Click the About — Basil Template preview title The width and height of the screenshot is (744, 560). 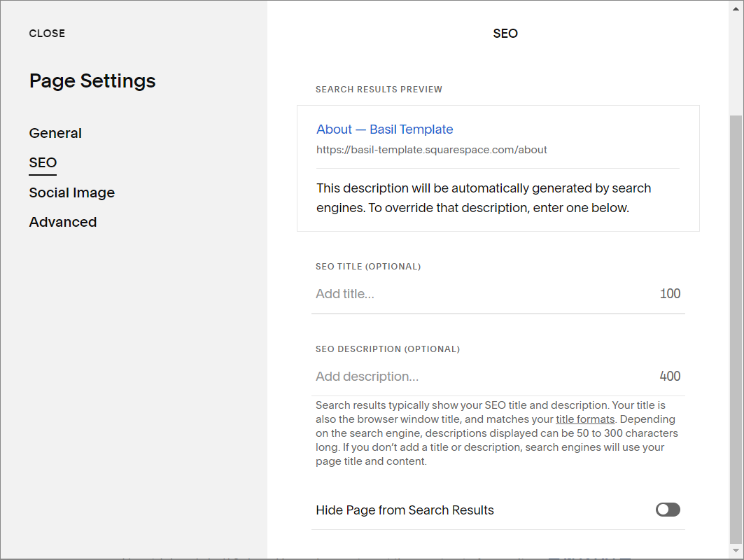tap(384, 129)
